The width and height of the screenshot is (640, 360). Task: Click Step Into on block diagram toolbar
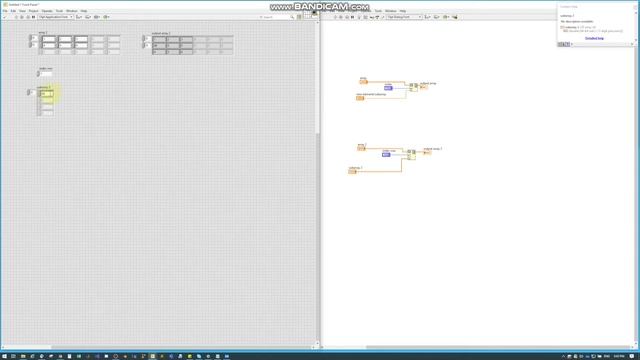pyautogui.click(x=371, y=17)
